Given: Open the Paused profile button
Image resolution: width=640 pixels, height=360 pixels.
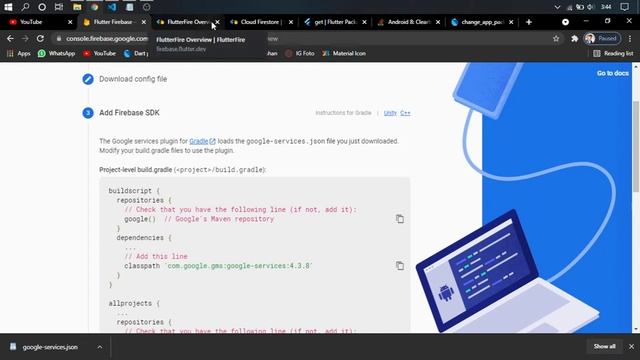Looking at the screenshot, I should [x=602, y=38].
